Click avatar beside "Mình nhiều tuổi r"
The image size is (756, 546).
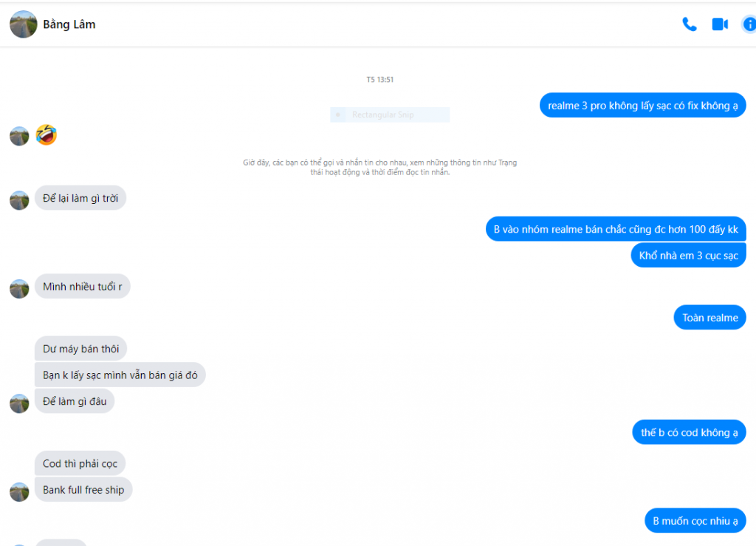pyautogui.click(x=19, y=288)
